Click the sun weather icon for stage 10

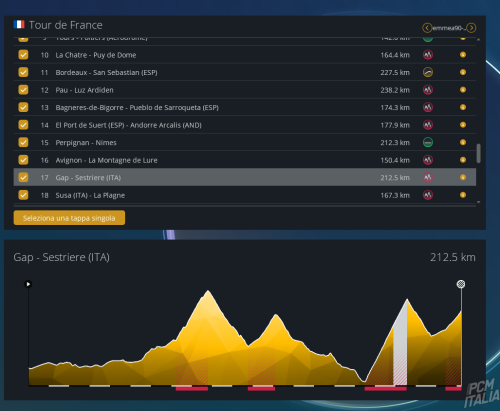(x=463, y=55)
